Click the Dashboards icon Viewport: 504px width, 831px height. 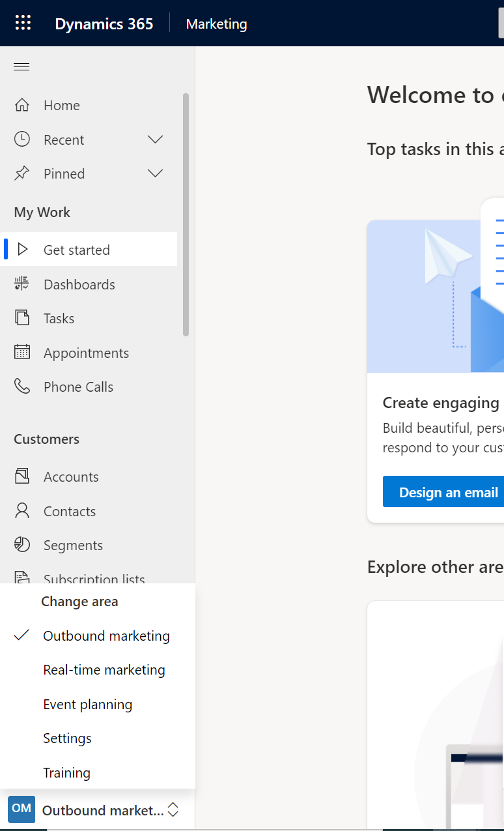22,284
